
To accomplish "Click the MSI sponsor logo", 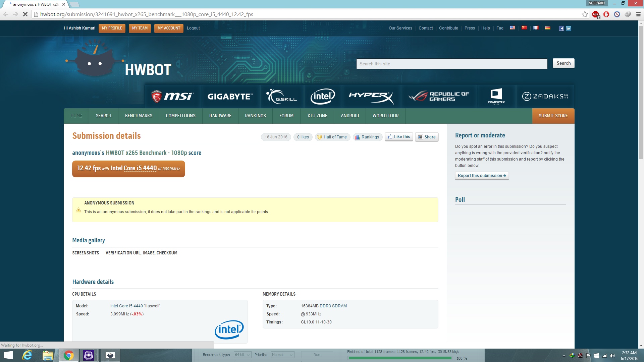I will [x=172, y=97].
